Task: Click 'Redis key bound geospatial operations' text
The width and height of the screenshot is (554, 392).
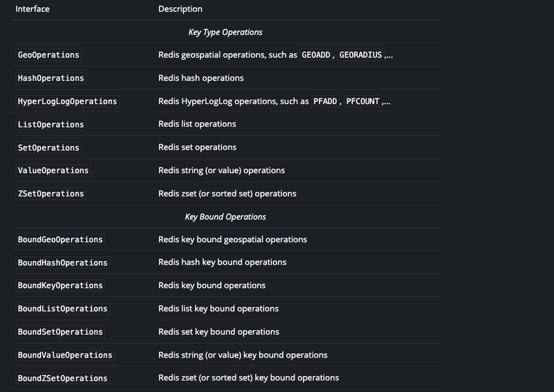Action: coord(233,240)
